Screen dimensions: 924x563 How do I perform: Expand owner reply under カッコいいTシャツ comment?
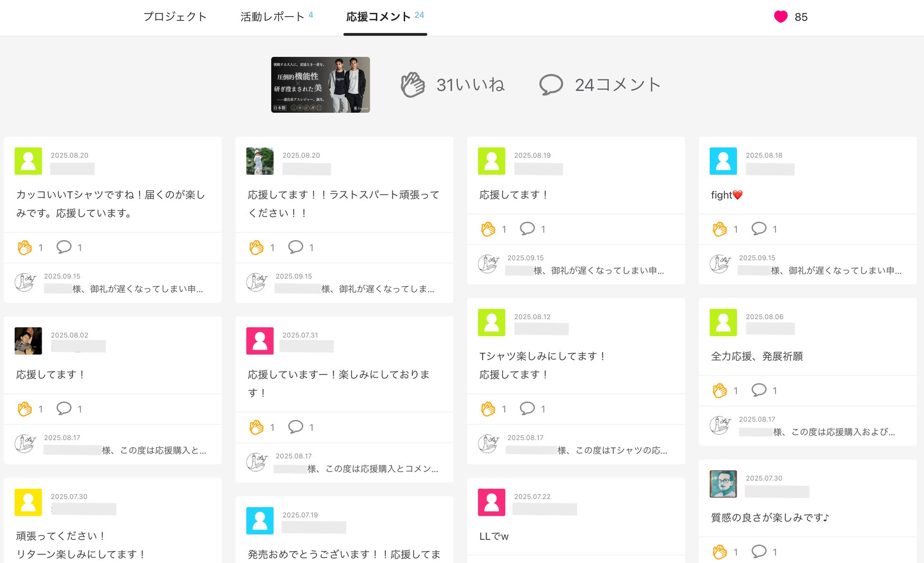pyautogui.click(x=137, y=289)
